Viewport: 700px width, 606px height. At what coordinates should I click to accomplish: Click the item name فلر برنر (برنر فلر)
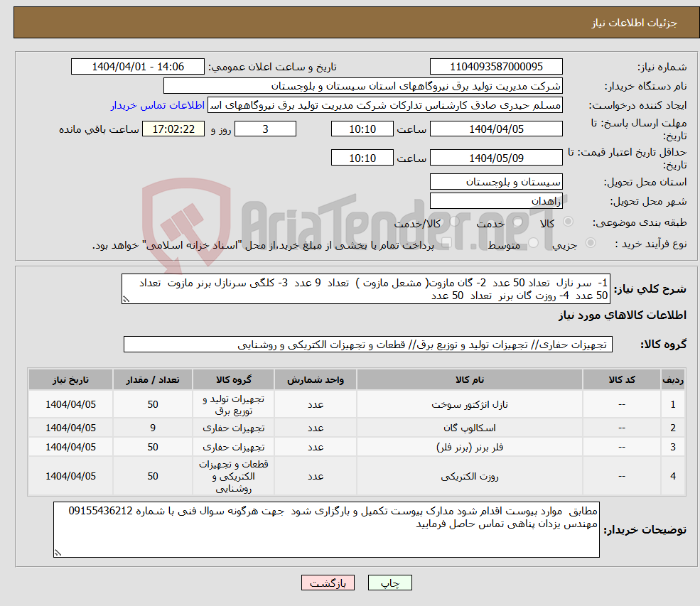point(469,447)
